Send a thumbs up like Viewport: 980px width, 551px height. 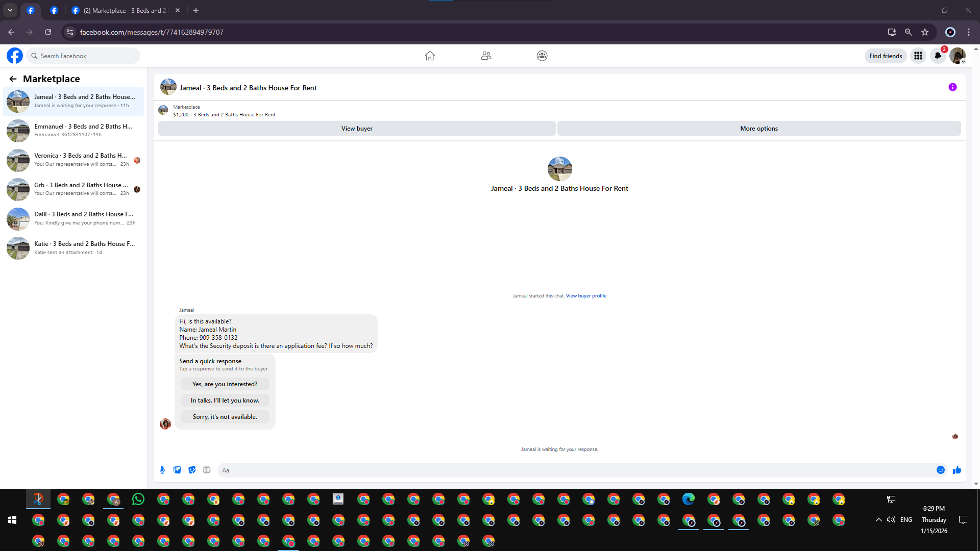(957, 470)
